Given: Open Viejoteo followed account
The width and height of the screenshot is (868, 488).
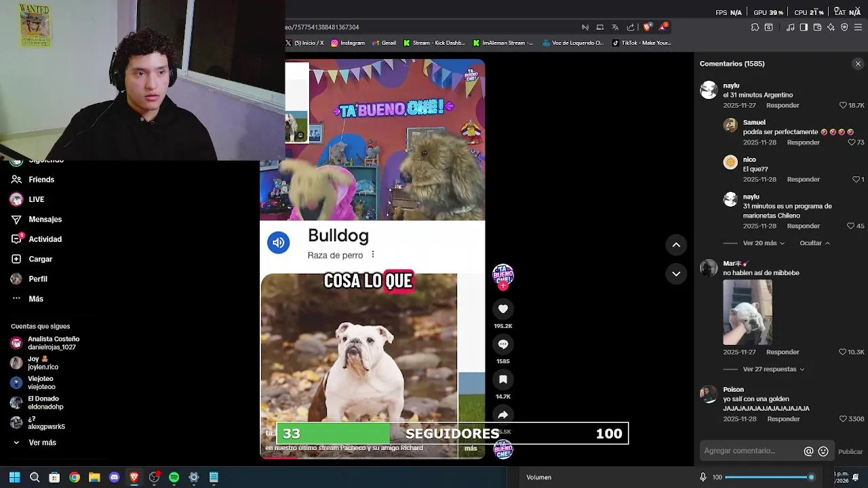Looking at the screenshot, I should [x=42, y=383].
